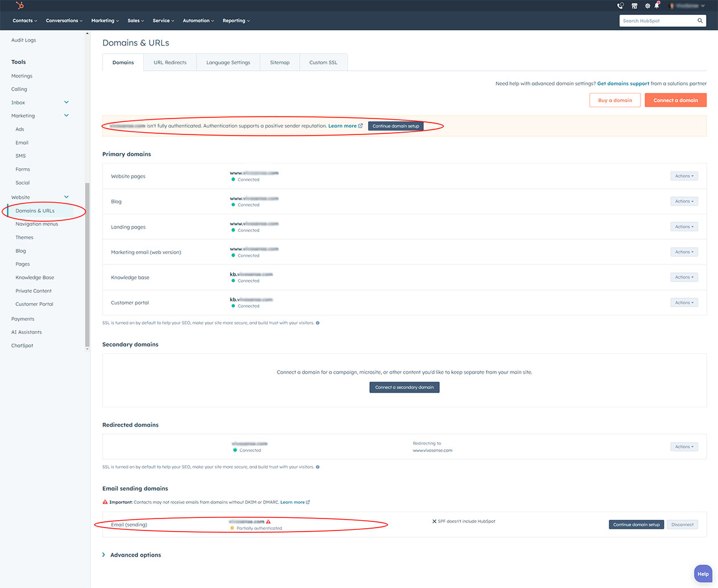Click SSL info icon under Primary domains

(x=317, y=323)
